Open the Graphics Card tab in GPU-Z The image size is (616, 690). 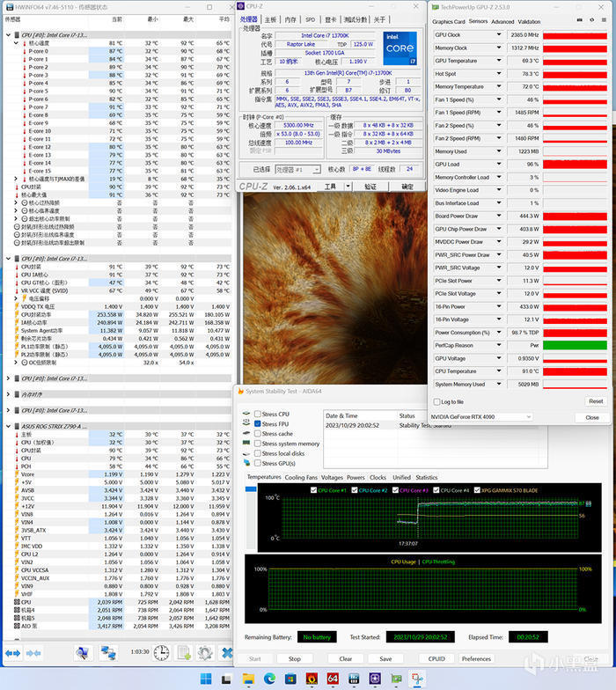coord(449,21)
